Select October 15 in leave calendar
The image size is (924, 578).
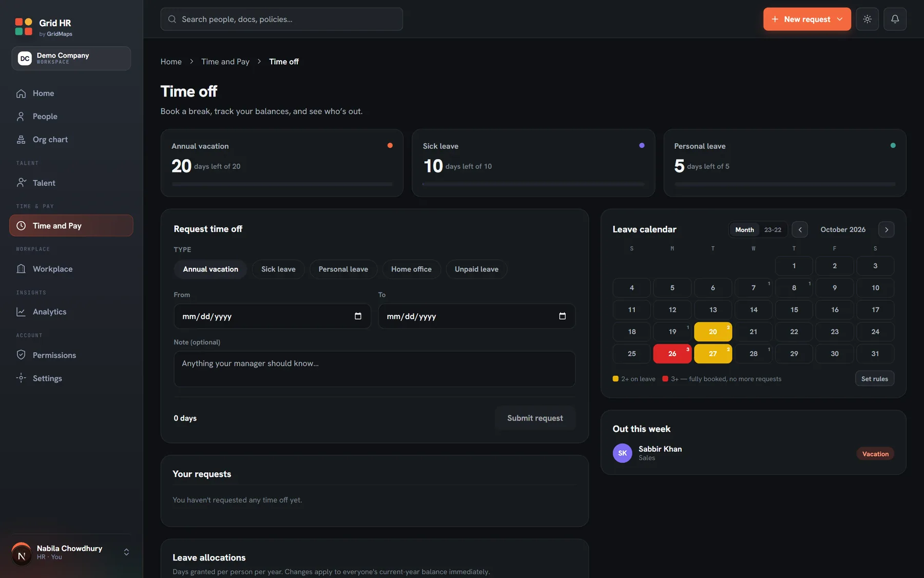(x=794, y=310)
